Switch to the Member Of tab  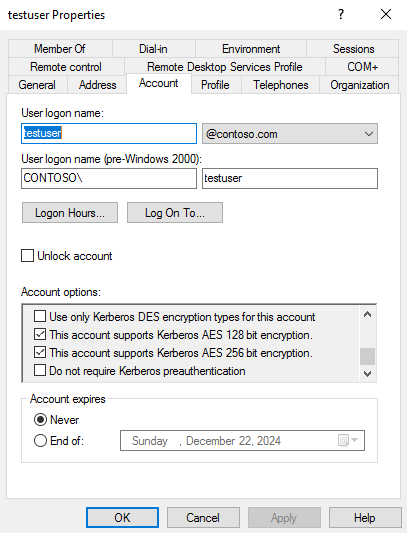point(60,49)
